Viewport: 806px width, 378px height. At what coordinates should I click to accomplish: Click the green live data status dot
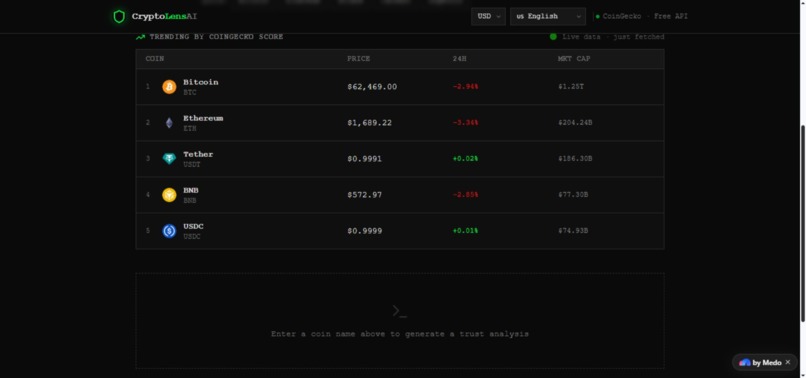553,37
